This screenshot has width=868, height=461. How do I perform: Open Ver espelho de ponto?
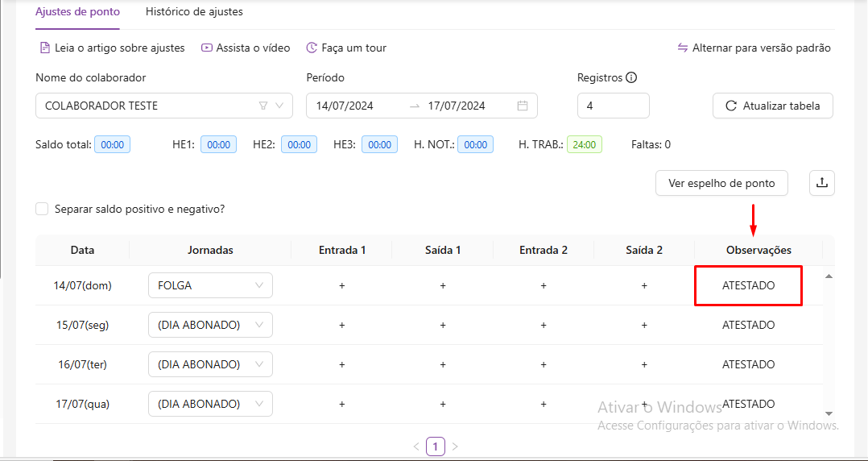[721, 183]
